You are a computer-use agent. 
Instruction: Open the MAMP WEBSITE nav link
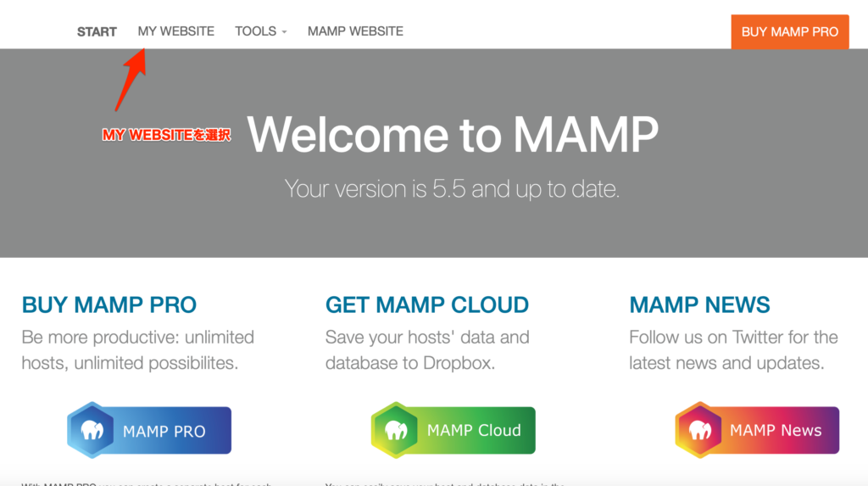coord(355,31)
